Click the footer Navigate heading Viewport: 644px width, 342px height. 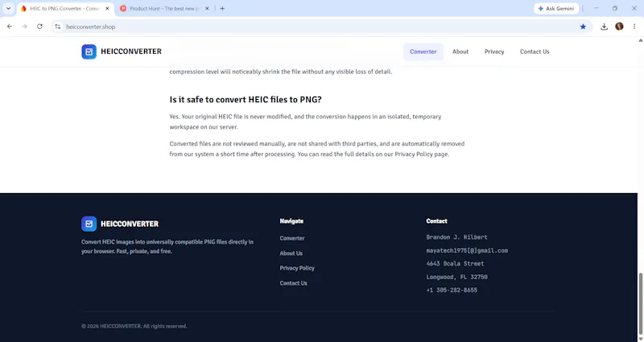coord(291,220)
